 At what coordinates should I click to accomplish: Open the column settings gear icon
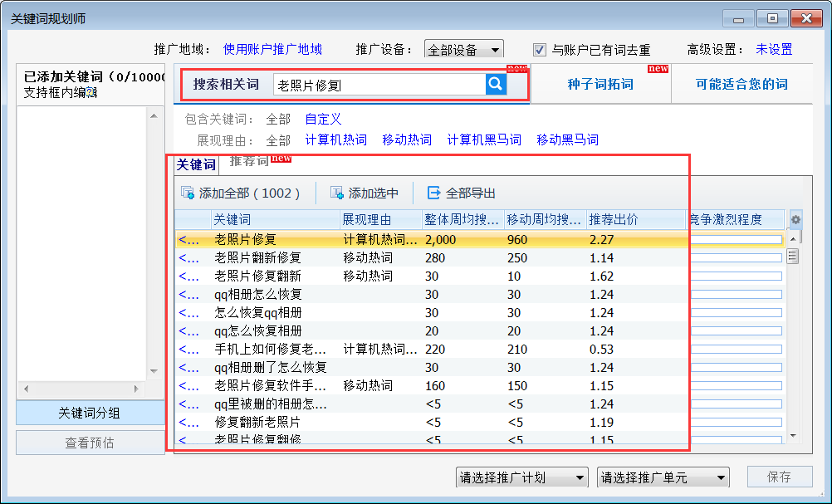click(795, 219)
